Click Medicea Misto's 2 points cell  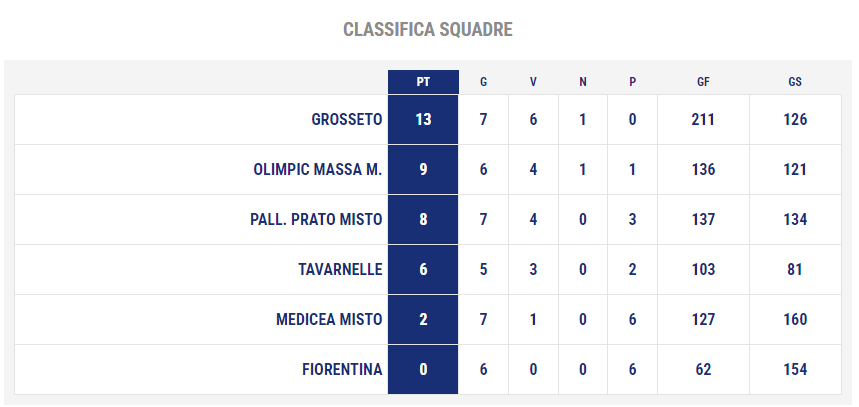coord(423,319)
